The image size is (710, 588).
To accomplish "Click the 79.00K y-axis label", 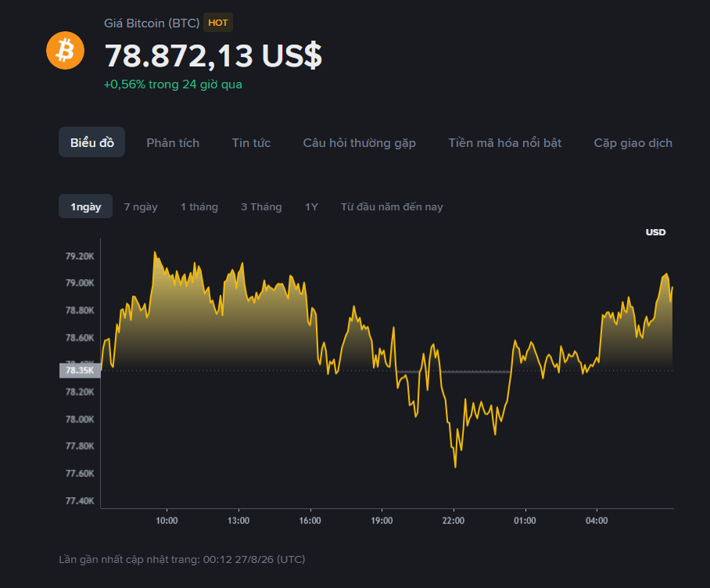I will 80,283.
